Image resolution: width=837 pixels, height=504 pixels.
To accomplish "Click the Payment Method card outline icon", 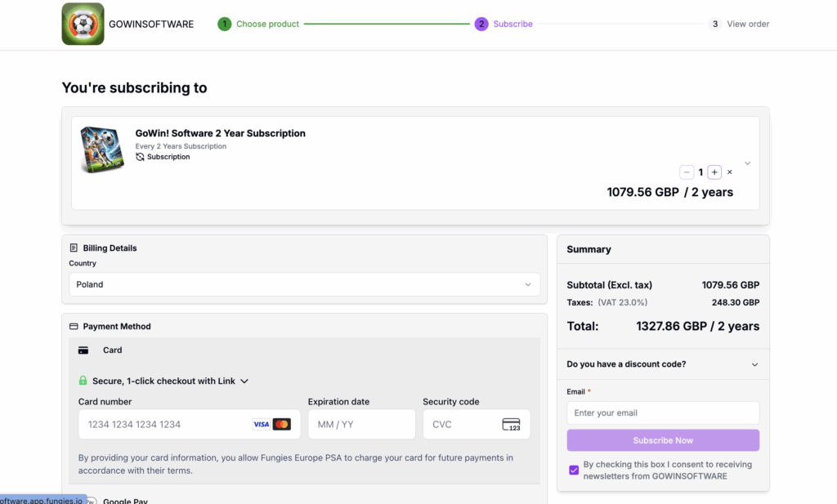I will tap(74, 327).
